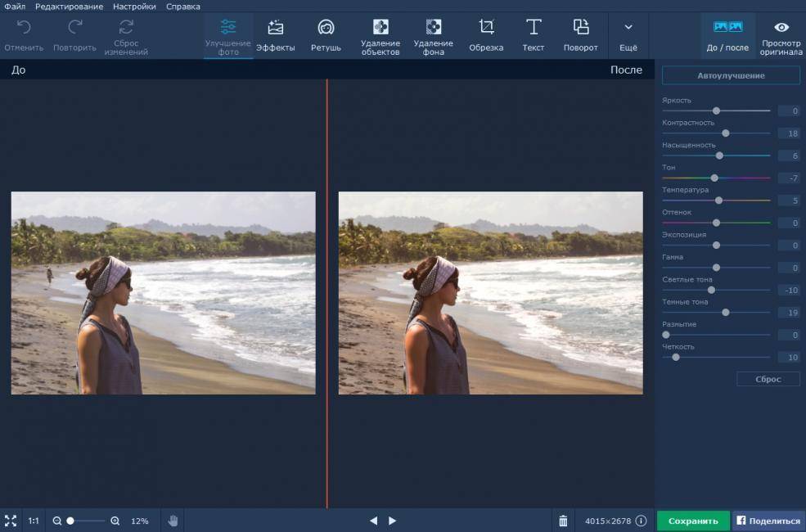Viewport: 806px width, 532px height.
Task: Open the Эффекты effects tool
Action: (x=276, y=36)
